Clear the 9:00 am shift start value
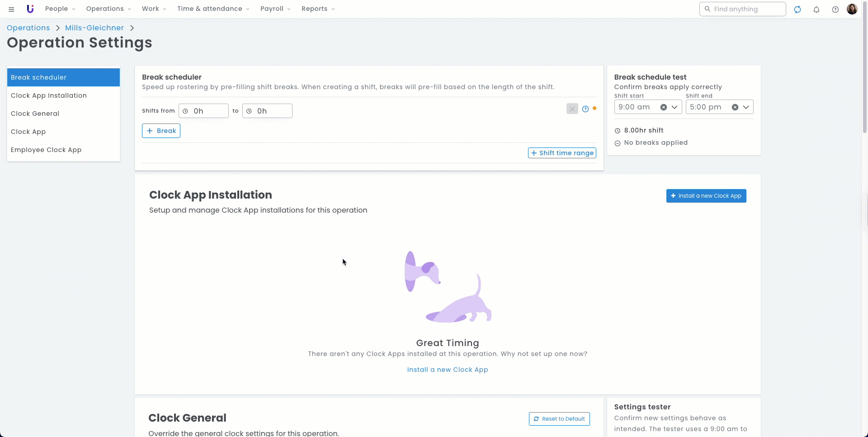The width and height of the screenshot is (868, 437). pos(664,107)
